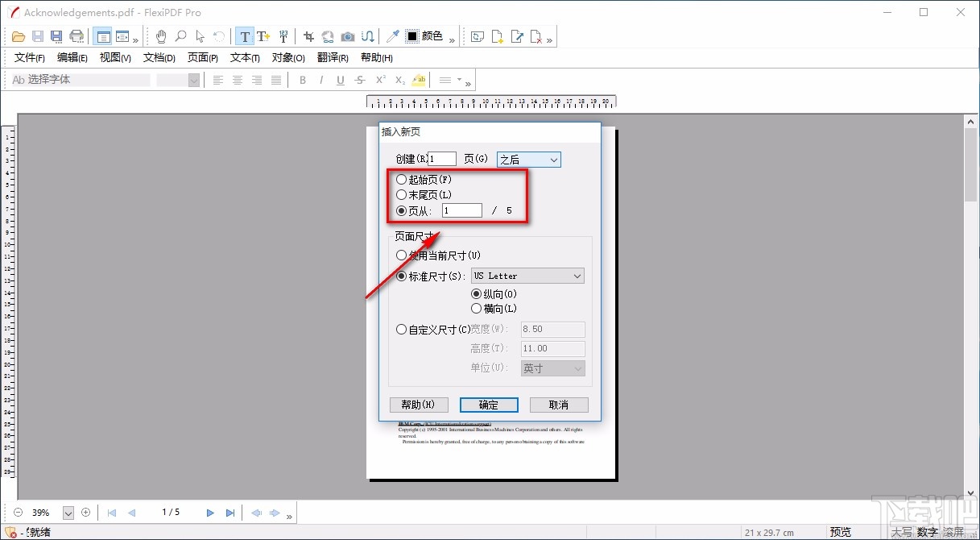Select the 起始页 radio button
980x540 pixels.
tap(402, 179)
